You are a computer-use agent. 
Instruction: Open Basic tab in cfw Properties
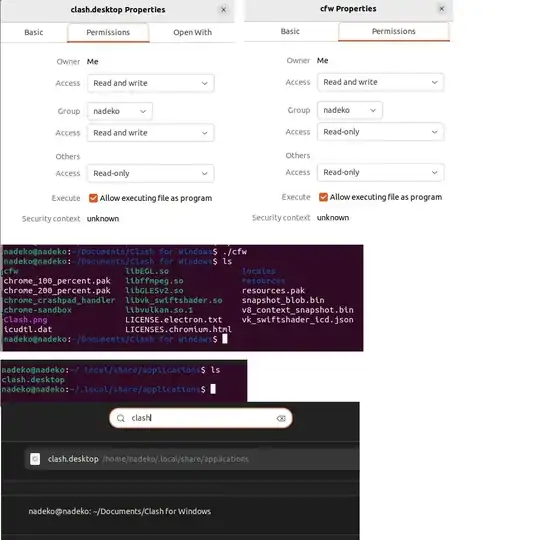point(290,31)
